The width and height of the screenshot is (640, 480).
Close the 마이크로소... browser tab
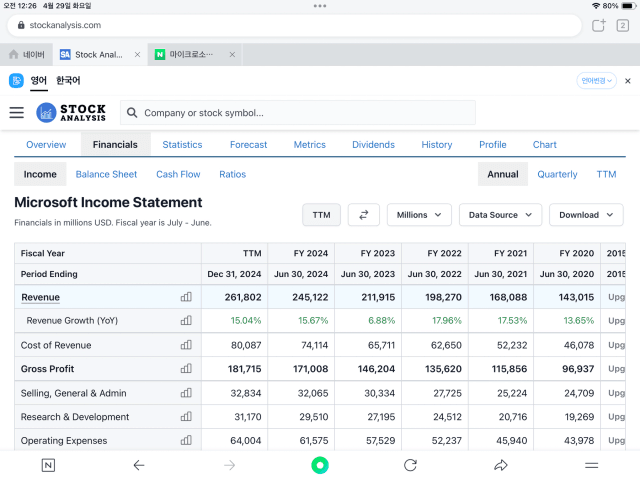tap(232, 54)
